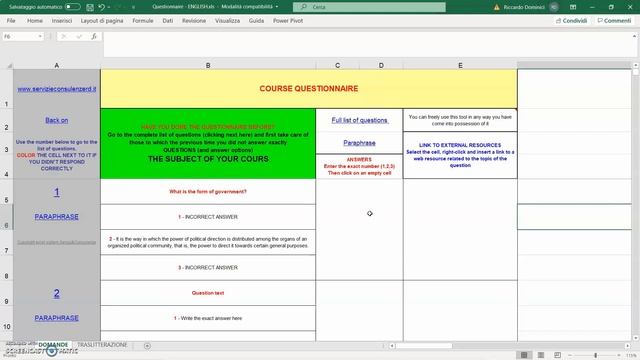Select column D header
The width and height of the screenshot is (640, 360).
[381, 65]
